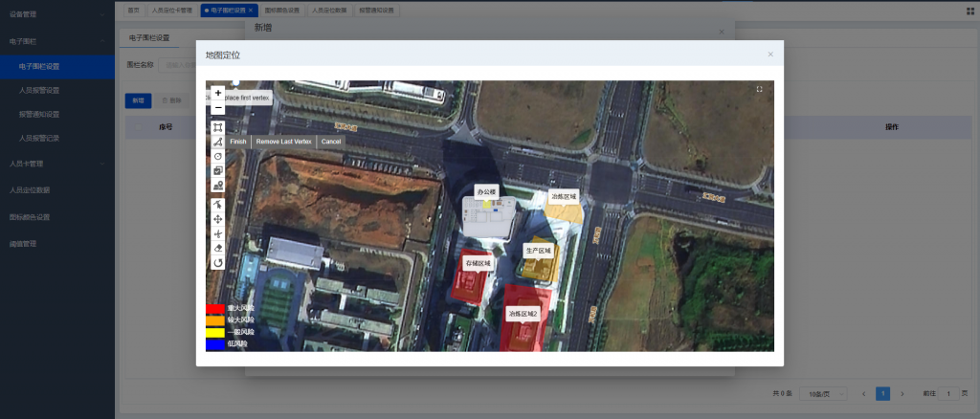The height and width of the screenshot is (419, 980).
Task: Click Finish to complete the polygon
Action: [x=238, y=142]
